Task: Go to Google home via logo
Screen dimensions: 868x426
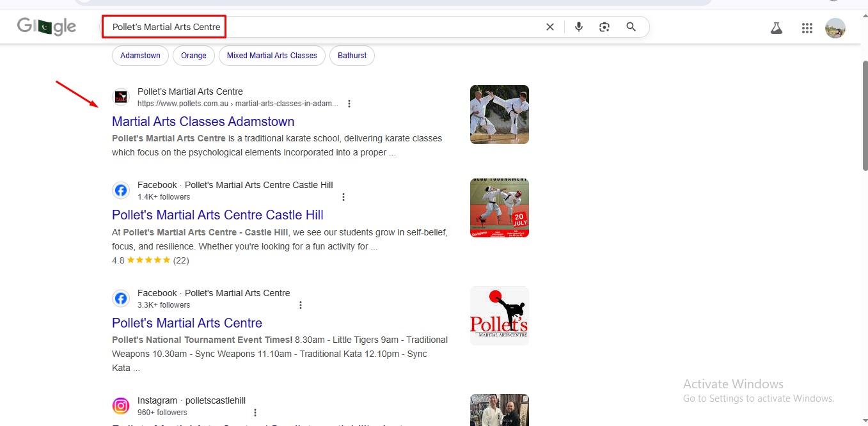Action: (47, 27)
